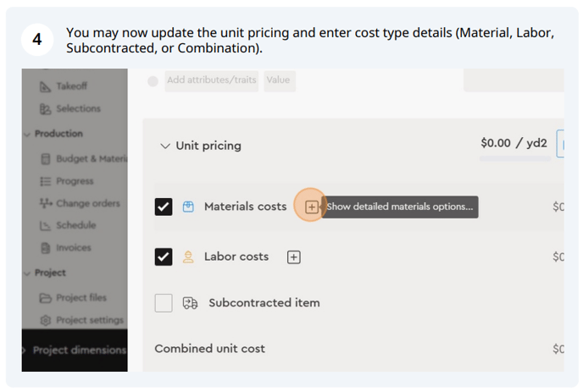Show detailed materials options plus icon

312,207
